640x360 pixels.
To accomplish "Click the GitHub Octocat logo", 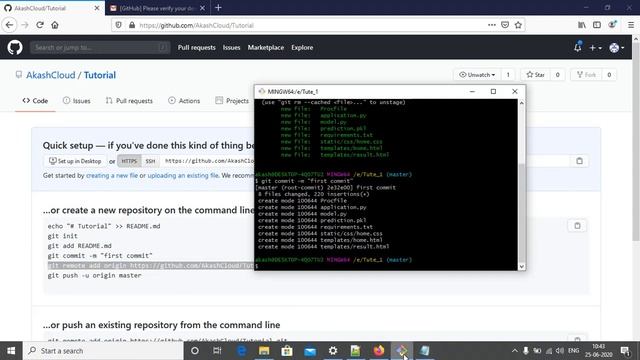I will tap(15, 47).
